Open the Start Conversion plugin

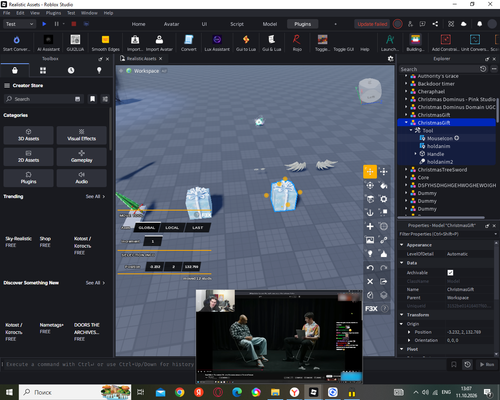point(16,43)
